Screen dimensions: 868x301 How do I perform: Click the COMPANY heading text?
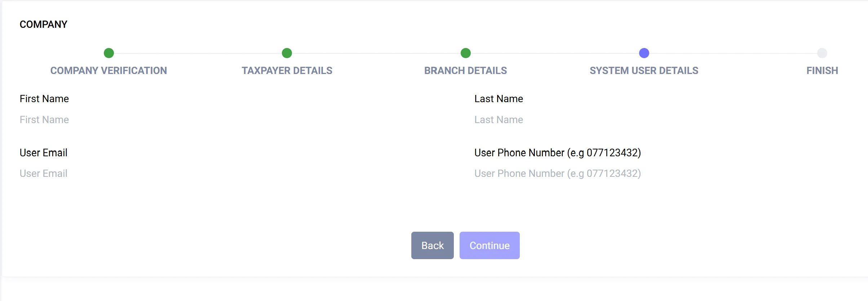coord(43,24)
